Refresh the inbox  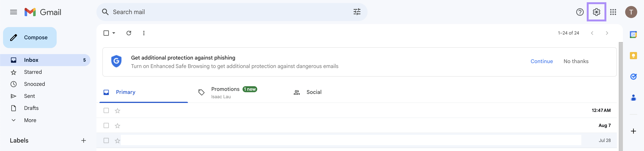pos(129,33)
